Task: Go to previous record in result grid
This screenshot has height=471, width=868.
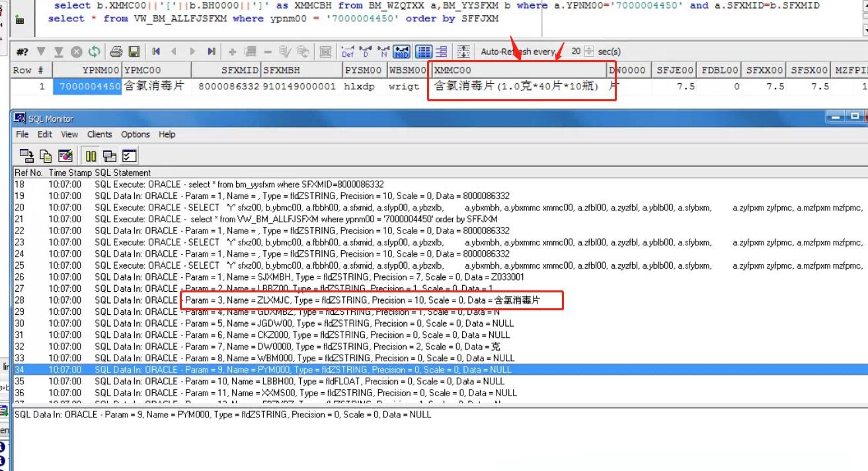Action: [x=174, y=52]
